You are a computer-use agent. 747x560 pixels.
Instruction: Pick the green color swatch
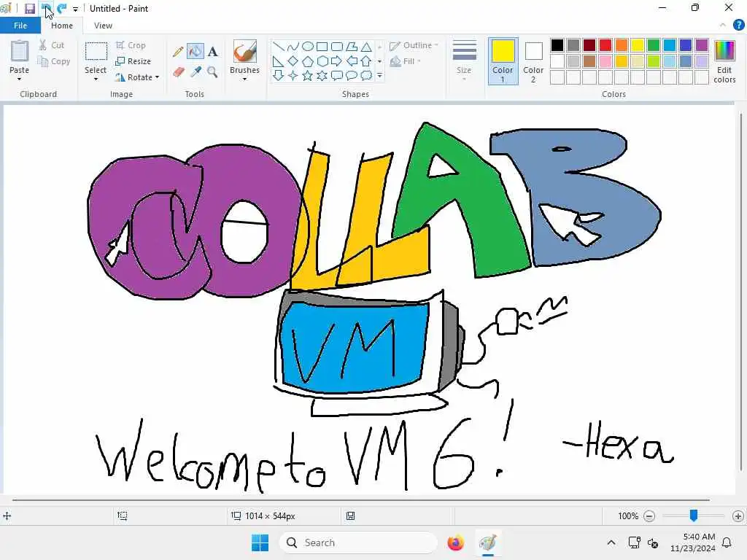point(653,45)
